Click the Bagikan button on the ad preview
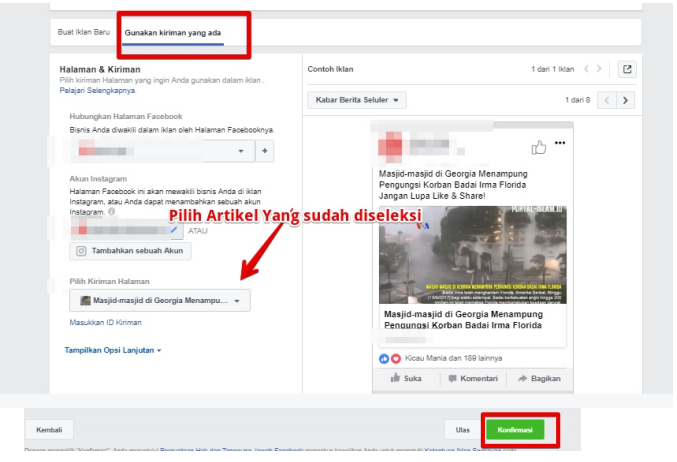The image size is (677, 462). click(x=540, y=379)
